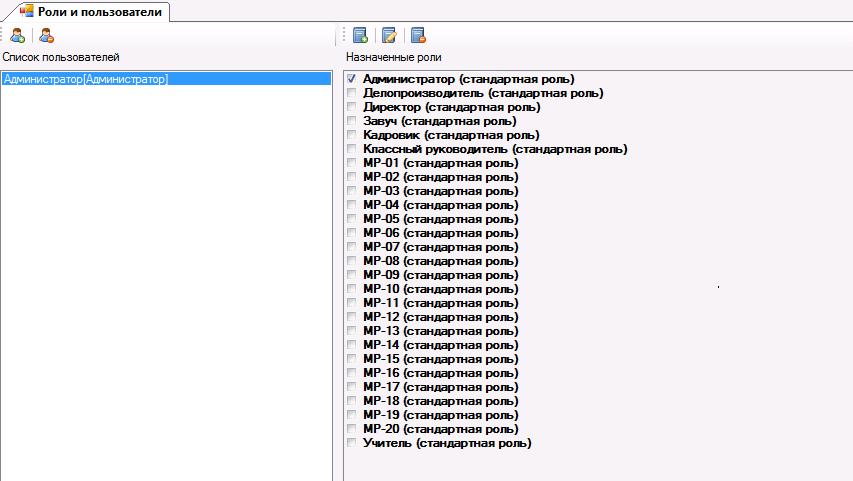Select the Директор (стандартная роль) label
Viewport: 853px width, 481px height.
[x=452, y=107]
